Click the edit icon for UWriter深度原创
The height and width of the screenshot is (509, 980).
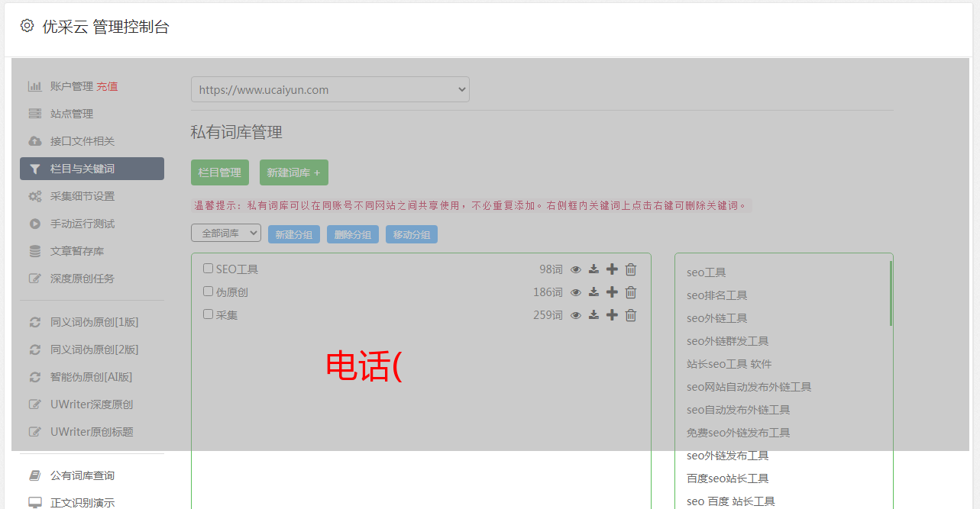tap(34, 404)
